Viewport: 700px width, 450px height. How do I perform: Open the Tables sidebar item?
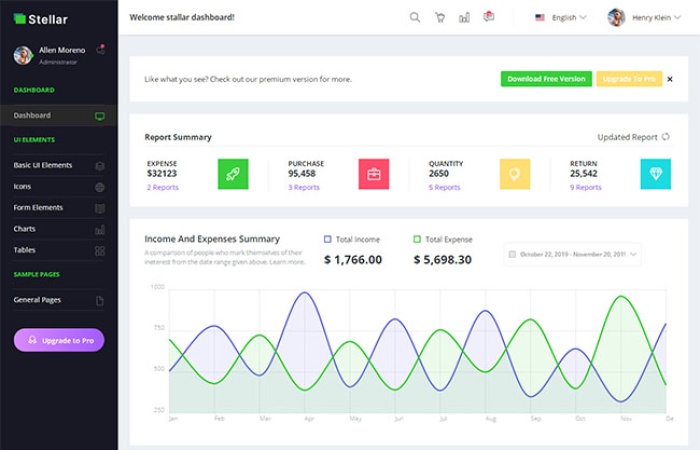click(58, 250)
